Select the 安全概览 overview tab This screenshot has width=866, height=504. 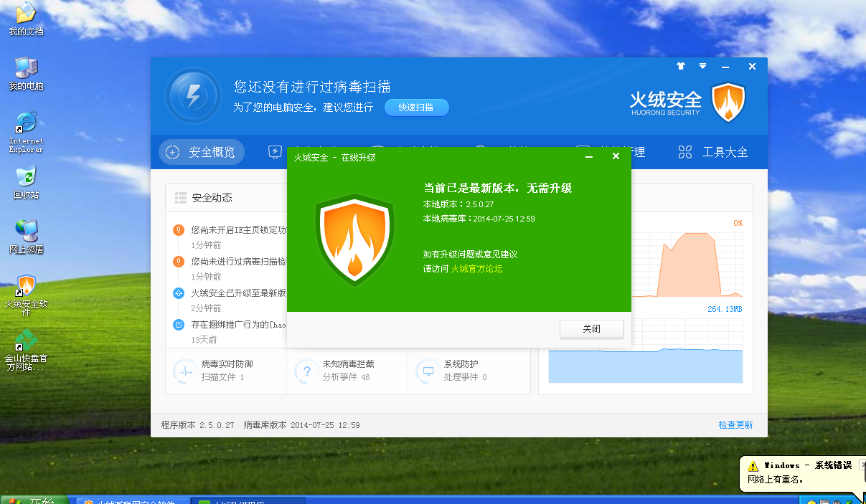(x=202, y=152)
